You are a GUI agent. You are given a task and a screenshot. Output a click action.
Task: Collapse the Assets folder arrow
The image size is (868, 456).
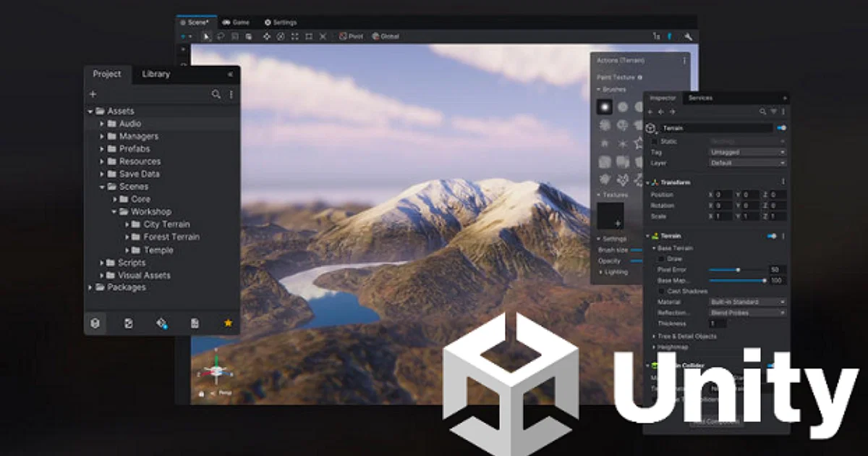pyautogui.click(x=90, y=111)
